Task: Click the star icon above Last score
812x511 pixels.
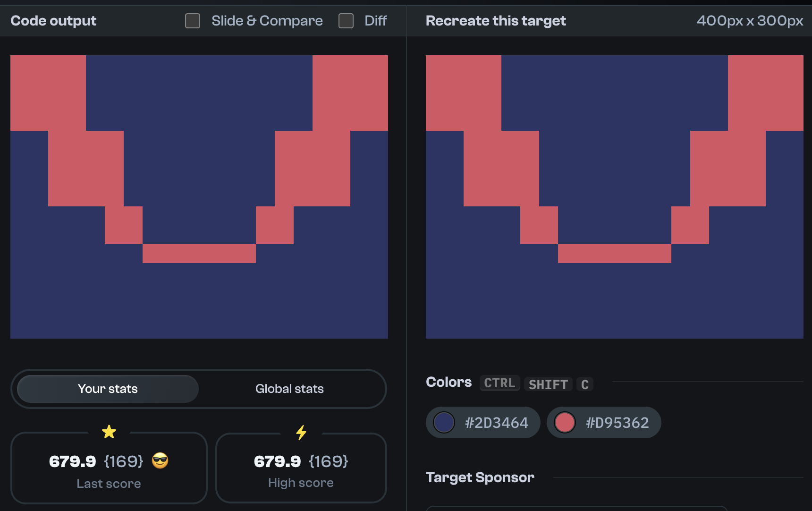Action: click(109, 432)
